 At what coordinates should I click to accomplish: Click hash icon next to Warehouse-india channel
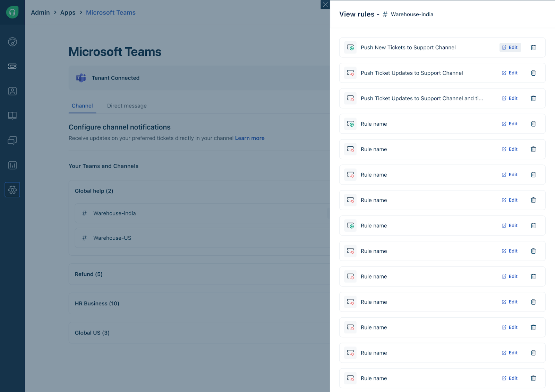(x=84, y=213)
